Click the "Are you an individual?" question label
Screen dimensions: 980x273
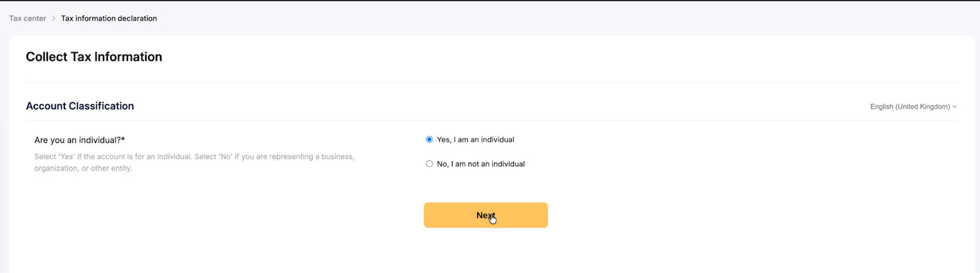pyautogui.click(x=77, y=140)
